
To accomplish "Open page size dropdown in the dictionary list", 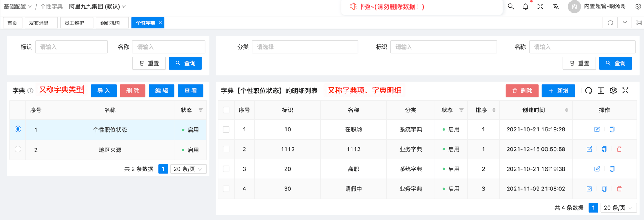I will pos(188,169).
